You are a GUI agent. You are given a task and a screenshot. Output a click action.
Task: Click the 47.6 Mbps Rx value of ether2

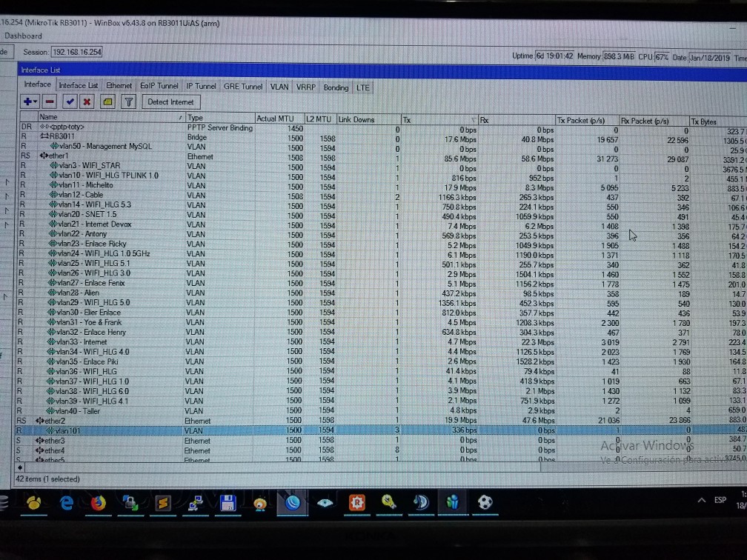(x=538, y=421)
